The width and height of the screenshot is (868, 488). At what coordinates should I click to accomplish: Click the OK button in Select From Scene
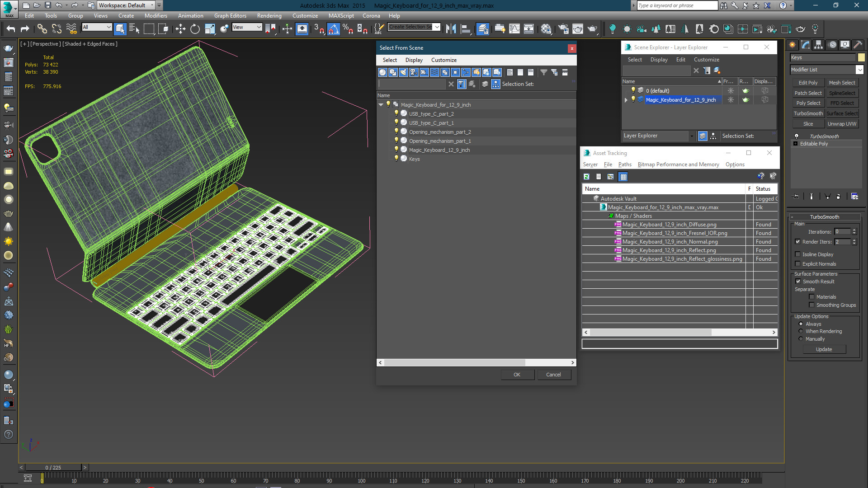[517, 375]
